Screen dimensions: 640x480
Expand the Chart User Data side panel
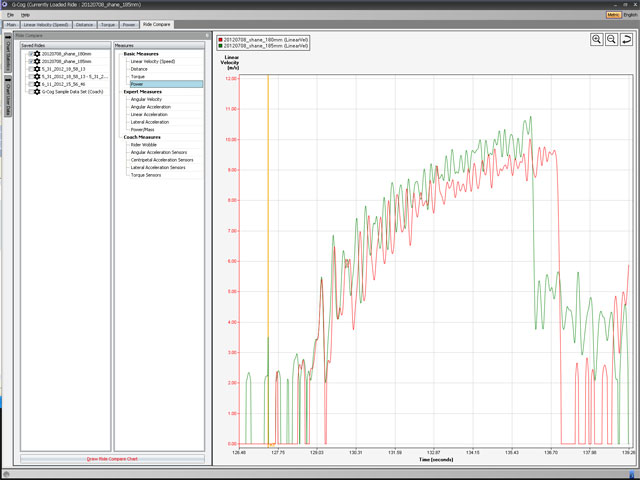(7, 96)
